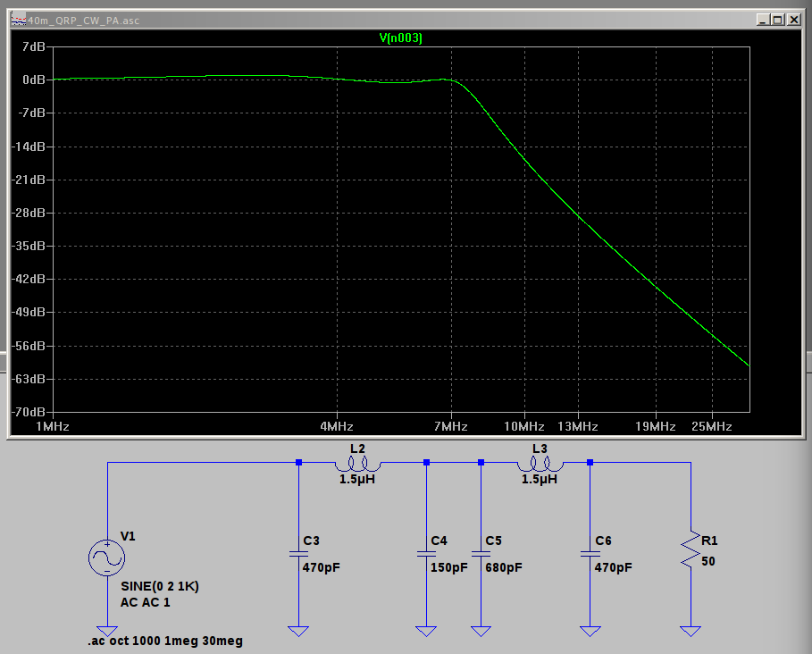
Task: Pick the C5 capacitor symbol
Action: tap(481, 554)
